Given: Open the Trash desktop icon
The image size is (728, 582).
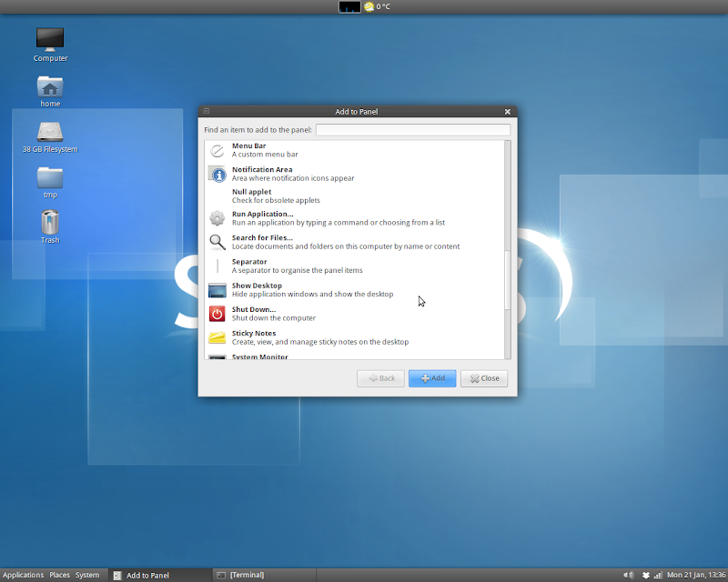Looking at the screenshot, I should (50, 222).
